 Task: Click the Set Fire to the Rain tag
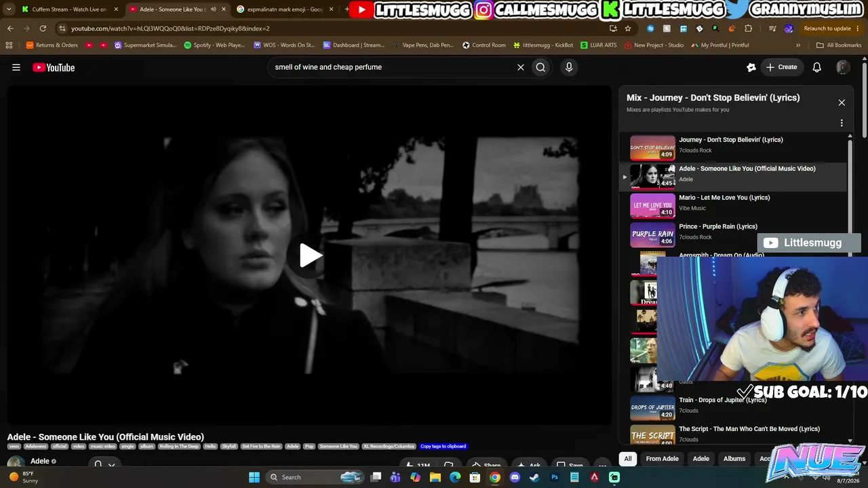point(261,447)
